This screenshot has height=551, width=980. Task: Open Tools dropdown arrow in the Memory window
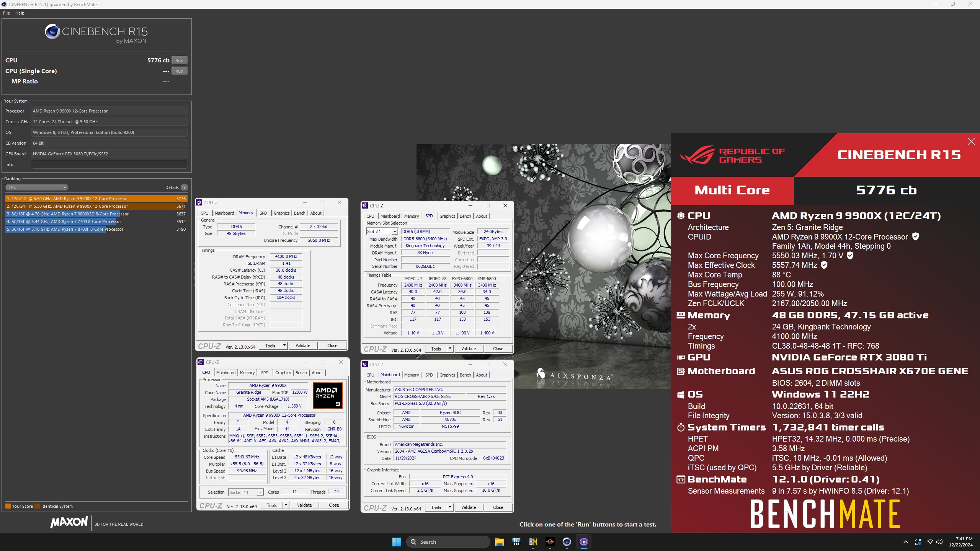point(284,346)
